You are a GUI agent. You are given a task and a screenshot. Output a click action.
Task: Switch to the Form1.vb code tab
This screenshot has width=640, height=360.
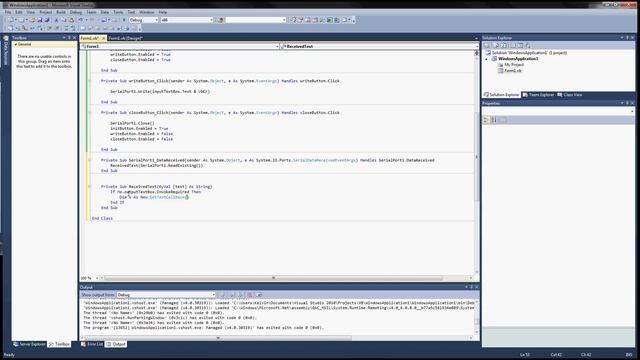[90, 38]
